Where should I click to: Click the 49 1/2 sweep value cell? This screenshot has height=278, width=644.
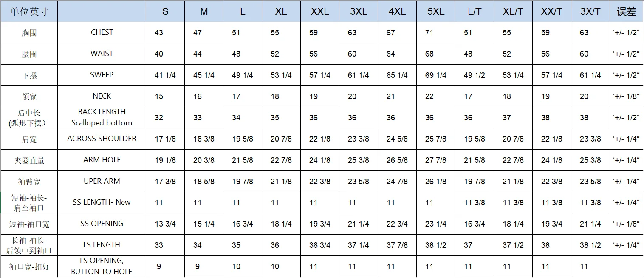pos(475,75)
